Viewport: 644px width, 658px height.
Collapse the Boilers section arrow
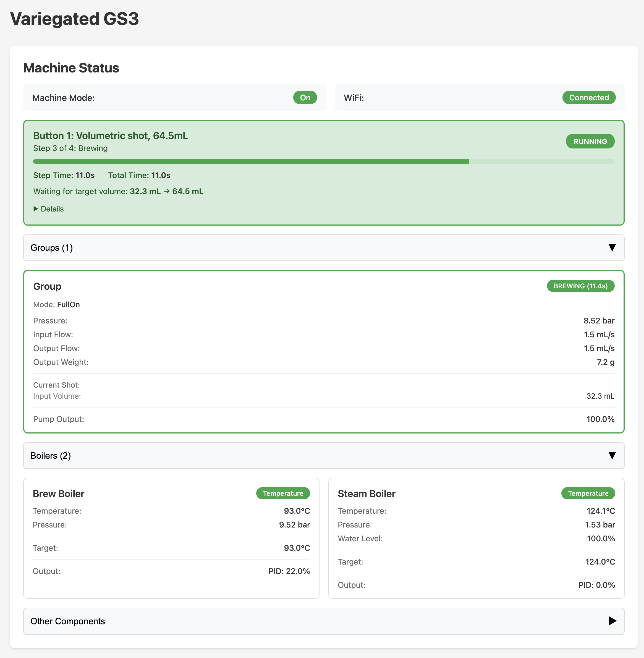click(612, 455)
